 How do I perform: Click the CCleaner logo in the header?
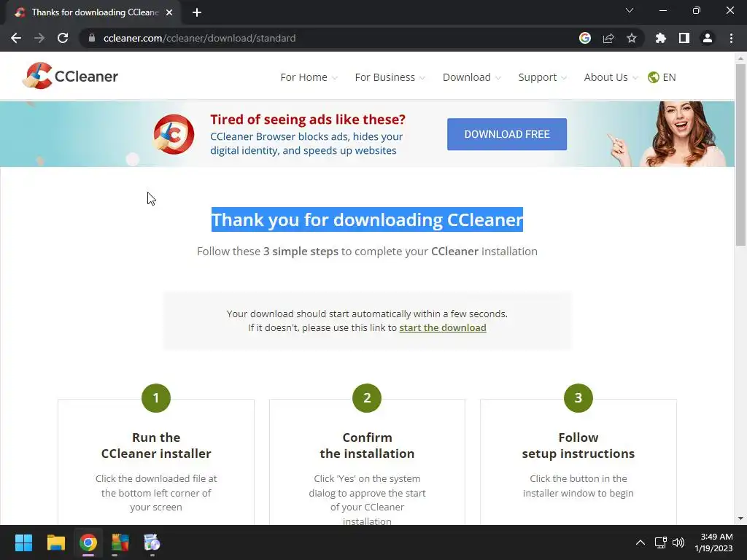pos(70,76)
